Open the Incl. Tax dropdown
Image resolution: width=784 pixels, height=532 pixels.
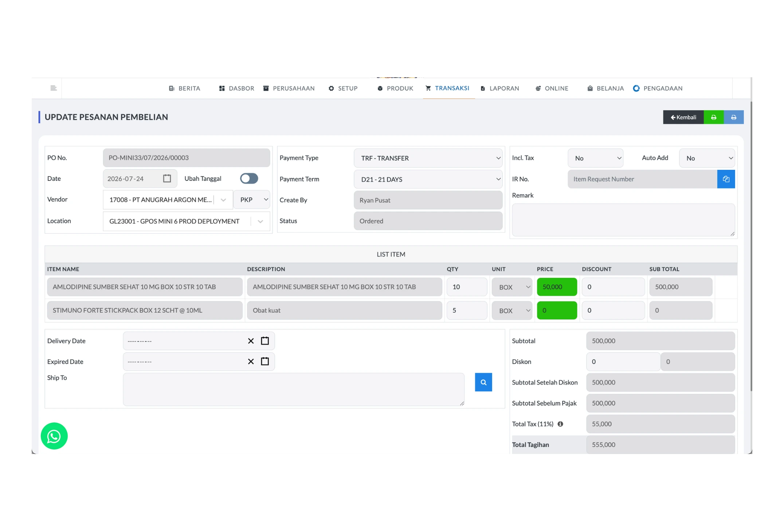[595, 158]
